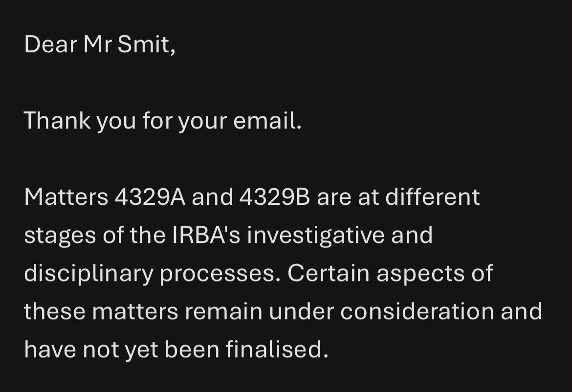
Task: Click the word "Thank" in the second line
Action: [57, 120]
